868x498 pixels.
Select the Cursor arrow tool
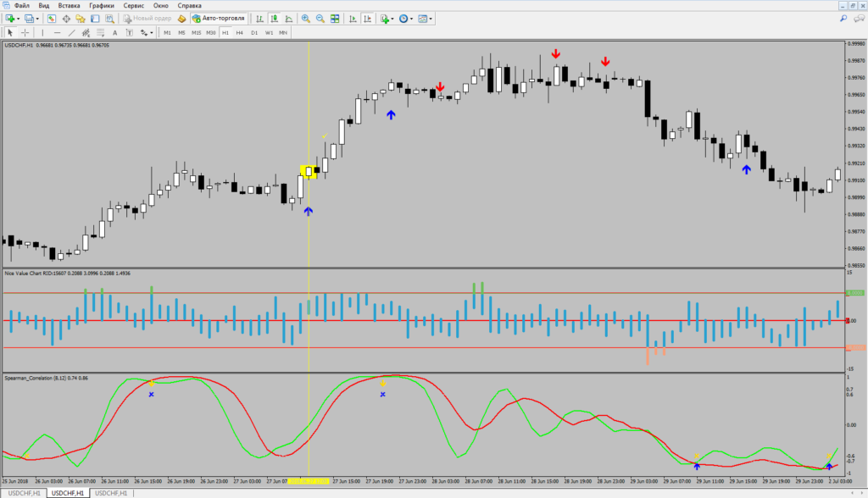(x=10, y=33)
